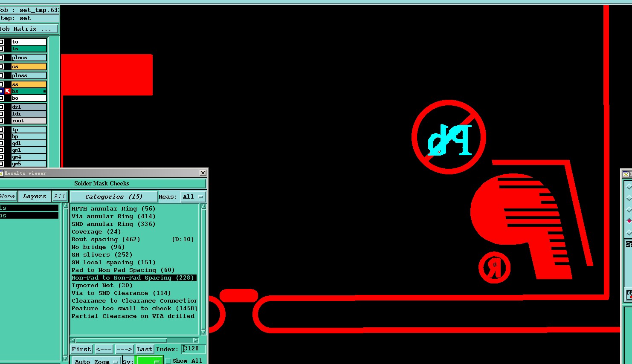Select the gm1 layer name
The height and width of the screenshot is (364, 632).
coord(29,150)
